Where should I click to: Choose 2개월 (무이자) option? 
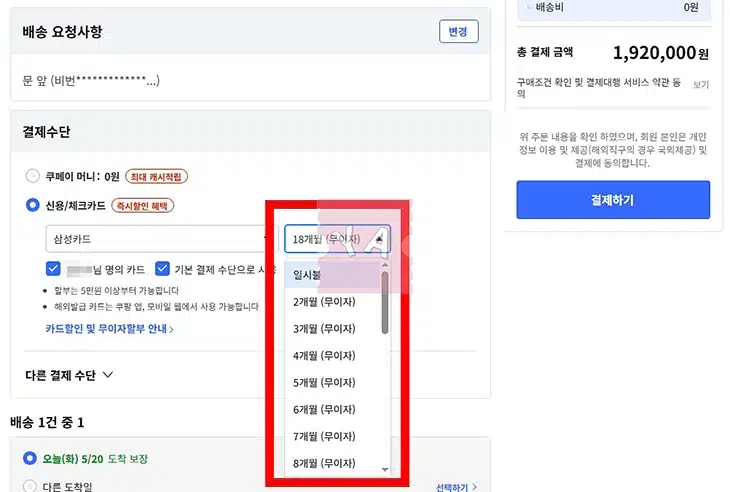pos(333,302)
